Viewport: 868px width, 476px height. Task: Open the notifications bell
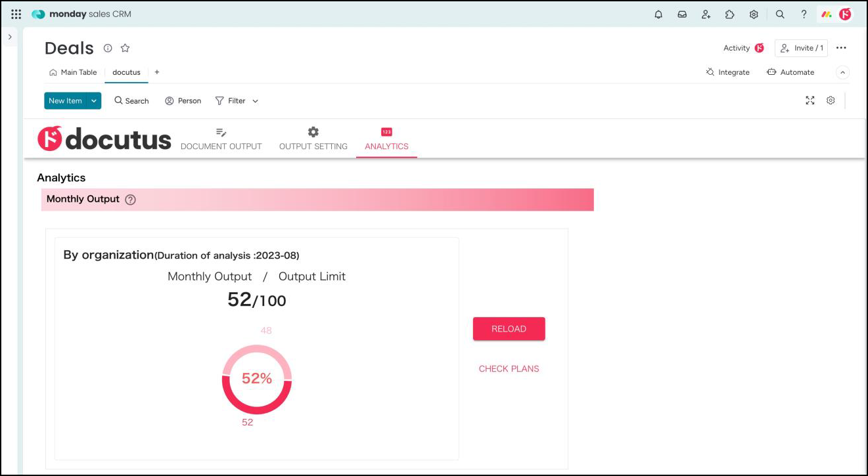[658, 14]
